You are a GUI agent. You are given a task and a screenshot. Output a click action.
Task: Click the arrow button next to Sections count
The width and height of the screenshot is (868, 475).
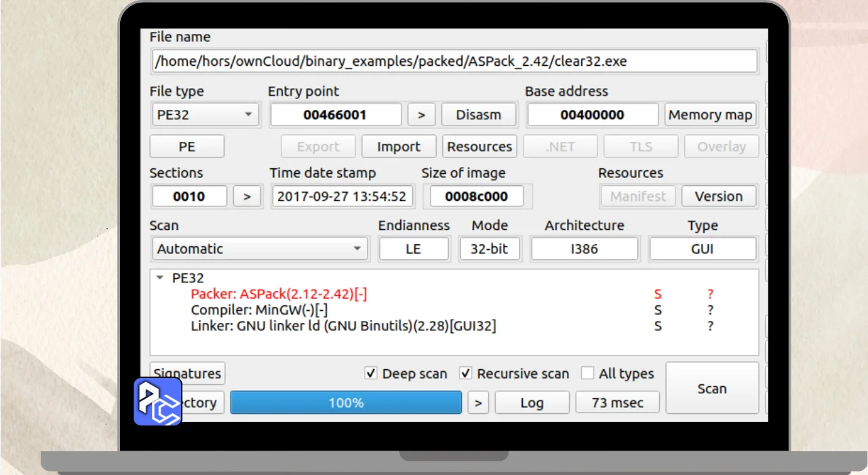coord(247,196)
